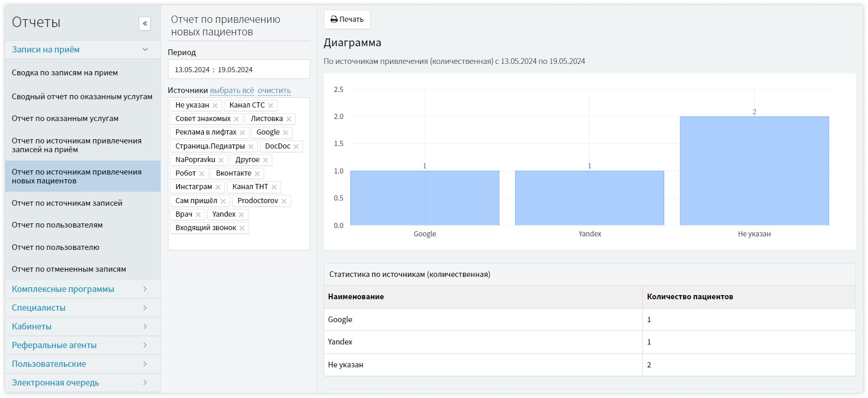Open Отчет по пользователям report
868x398 pixels.
tap(57, 225)
